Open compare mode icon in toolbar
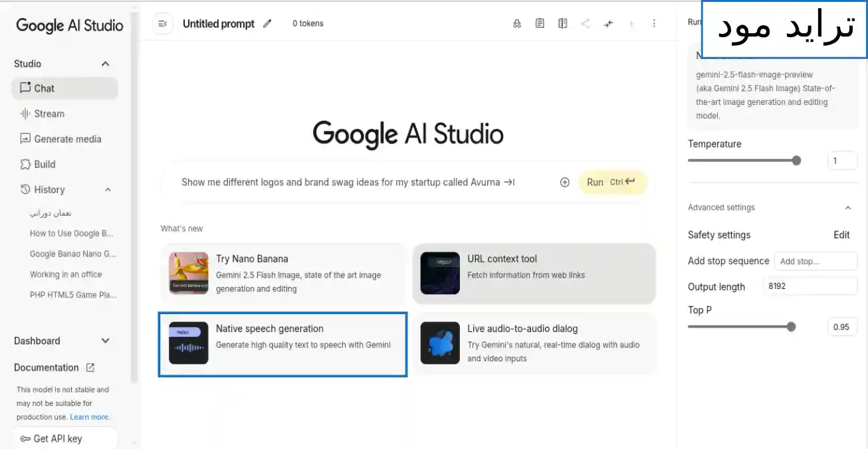This screenshot has width=868, height=449. pos(563,24)
